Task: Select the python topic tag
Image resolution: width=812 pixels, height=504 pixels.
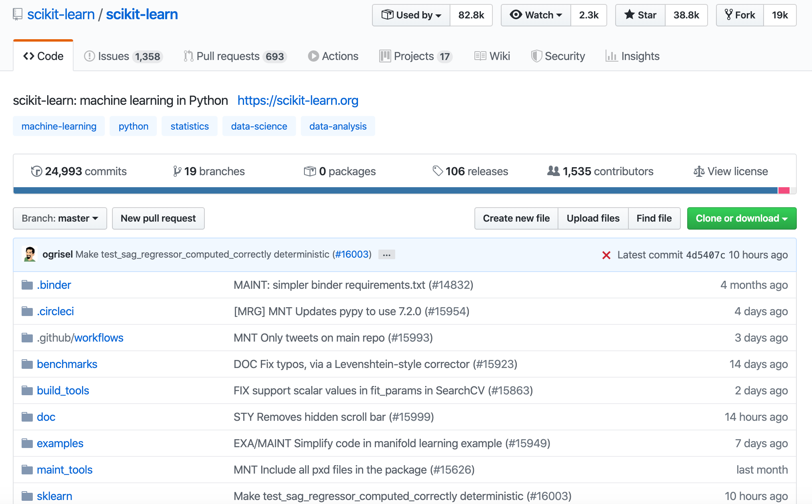Action: (133, 126)
